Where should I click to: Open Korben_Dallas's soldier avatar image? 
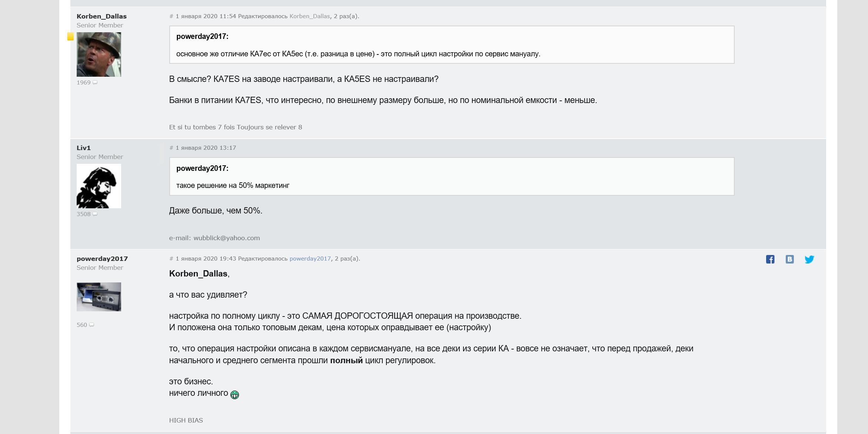99,54
